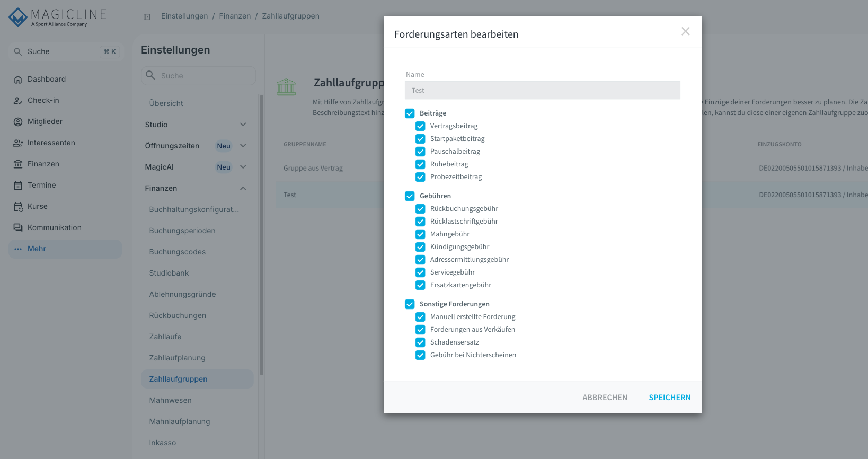This screenshot has width=868, height=459.
Task: Click the Kurse calendar-clock icon
Action: click(18, 207)
